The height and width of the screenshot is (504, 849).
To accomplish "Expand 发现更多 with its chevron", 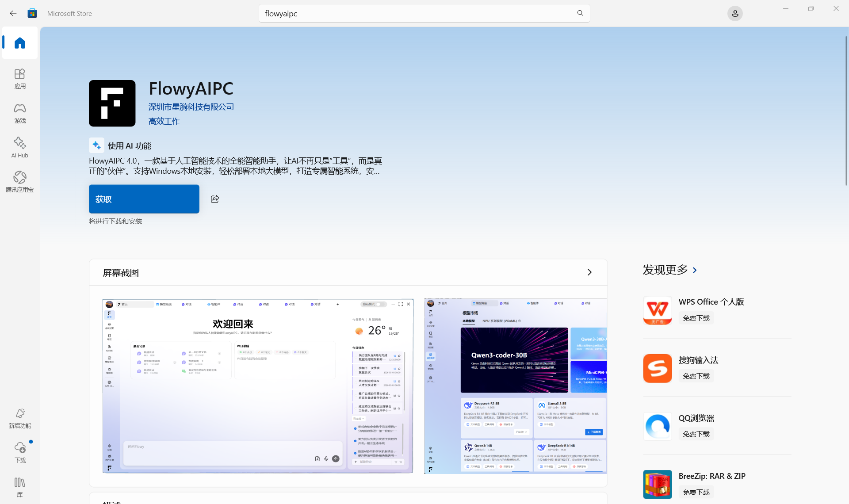I will click(695, 270).
